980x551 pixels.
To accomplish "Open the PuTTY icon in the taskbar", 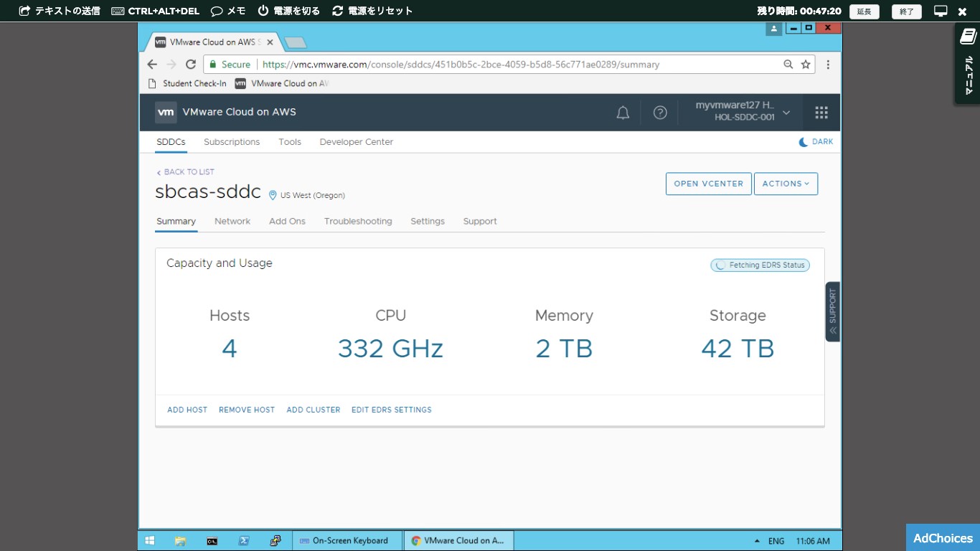I will point(275,541).
